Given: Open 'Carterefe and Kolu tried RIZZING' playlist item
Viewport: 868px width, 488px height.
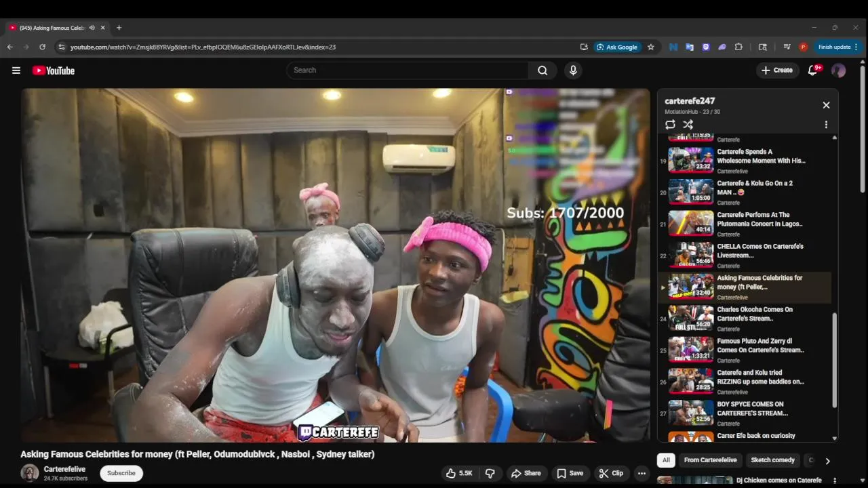Looking at the screenshot, I should point(746,382).
